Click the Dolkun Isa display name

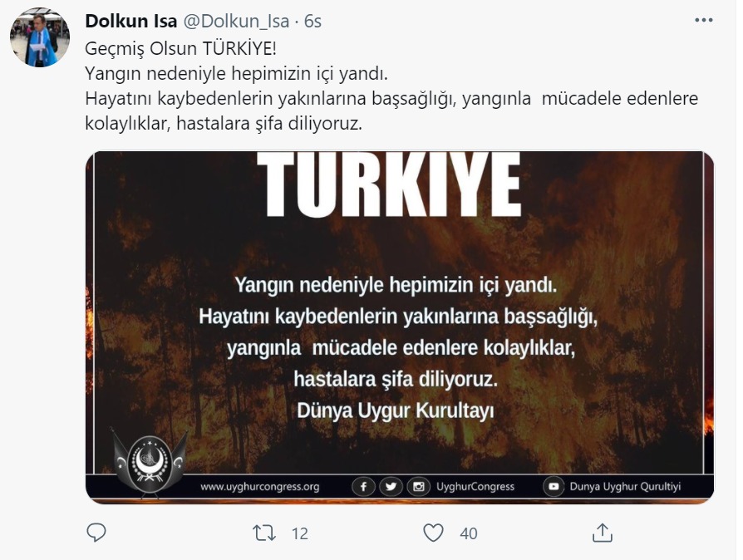pyautogui.click(x=130, y=22)
